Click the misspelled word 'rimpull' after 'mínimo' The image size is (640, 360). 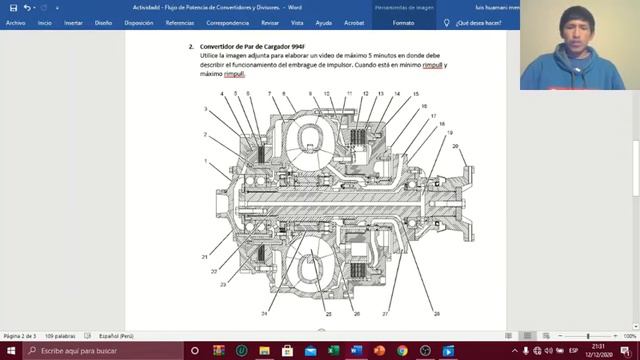432,65
